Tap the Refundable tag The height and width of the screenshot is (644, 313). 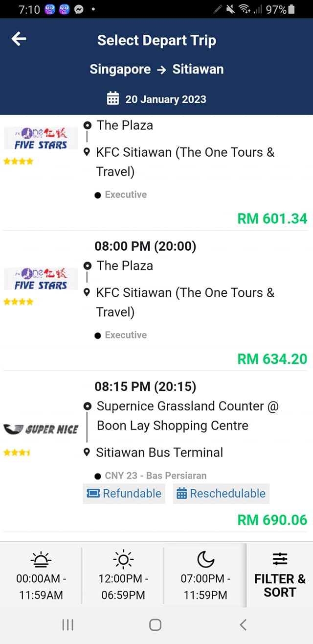coord(124,494)
